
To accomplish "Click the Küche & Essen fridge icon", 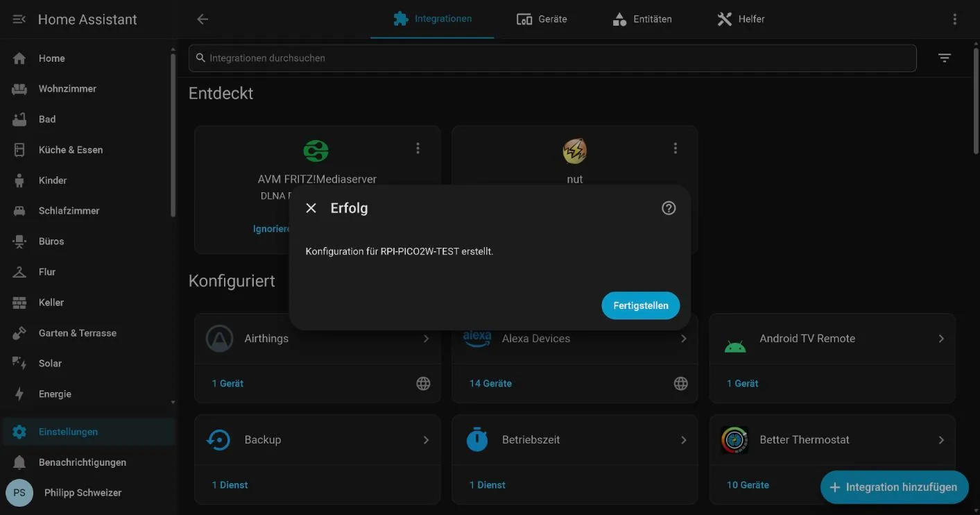I will click(19, 150).
